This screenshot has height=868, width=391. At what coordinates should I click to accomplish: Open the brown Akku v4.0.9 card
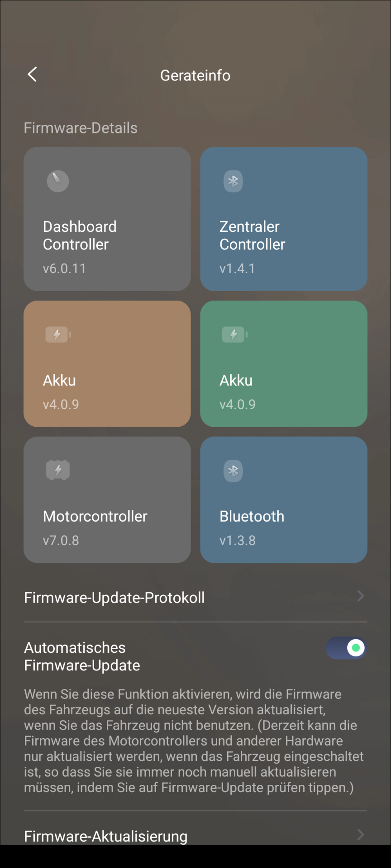pyautogui.click(x=107, y=364)
